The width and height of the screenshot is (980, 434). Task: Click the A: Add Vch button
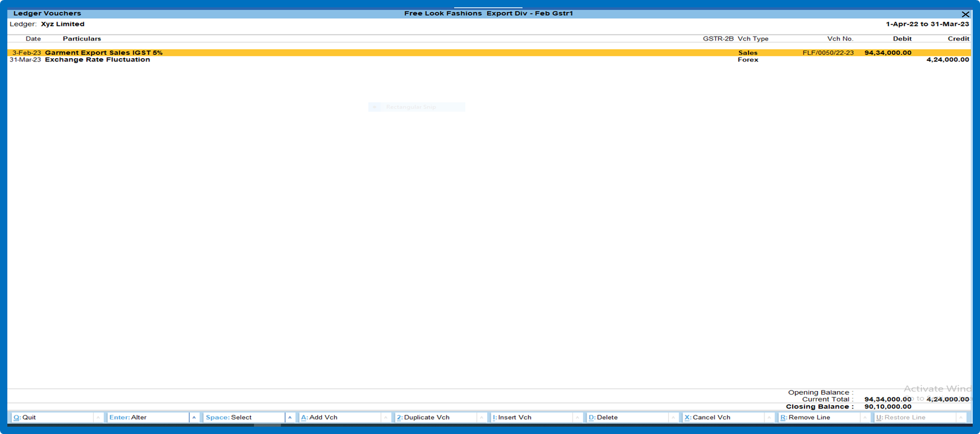pos(340,418)
